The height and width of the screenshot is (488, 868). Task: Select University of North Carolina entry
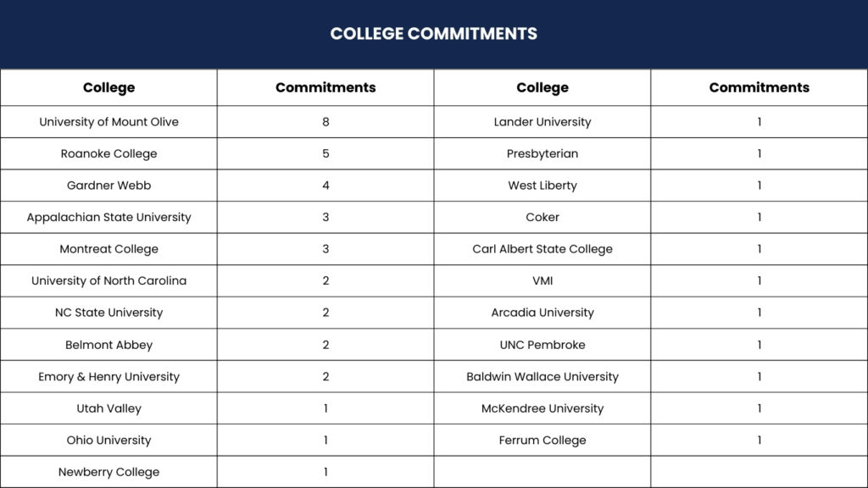(x=109, y=281)
